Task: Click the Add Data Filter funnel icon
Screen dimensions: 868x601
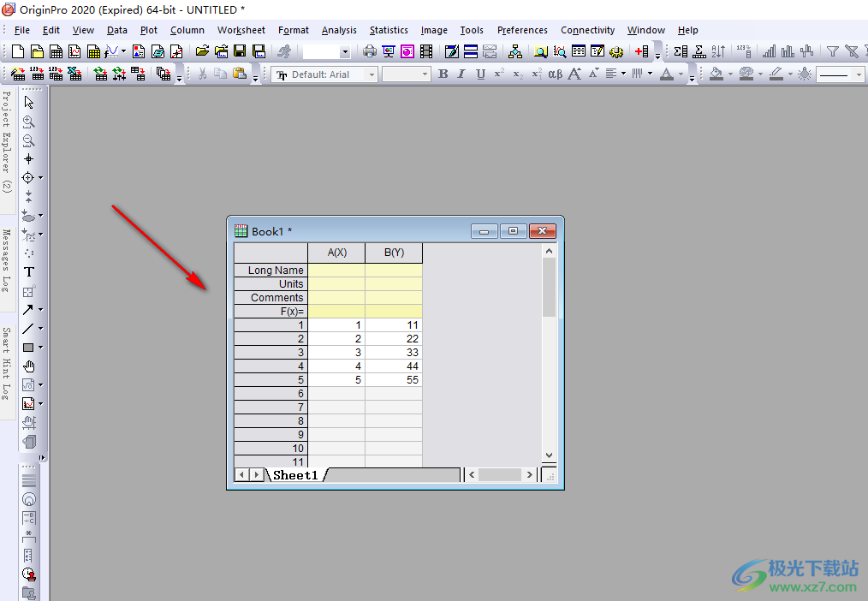Action: coord(833,51)
